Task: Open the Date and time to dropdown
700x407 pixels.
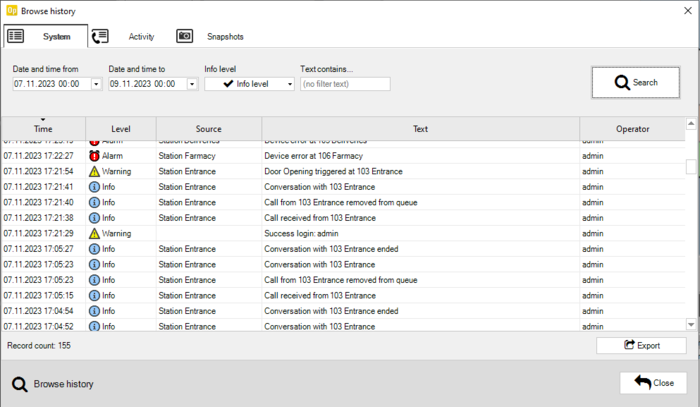Action: pyautogui.click(x=193, y=84)
